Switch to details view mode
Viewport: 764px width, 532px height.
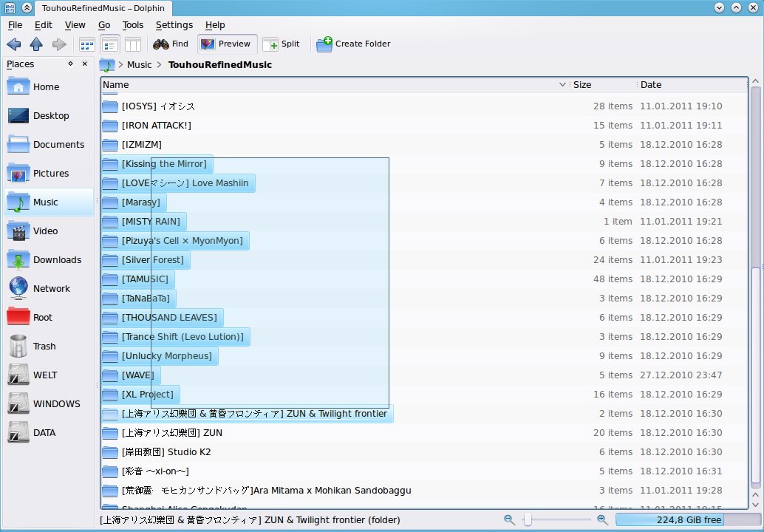[110, 44]
